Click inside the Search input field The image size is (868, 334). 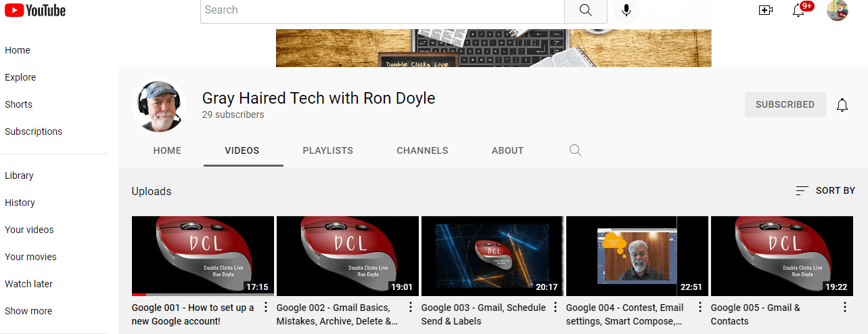[382, 10]
